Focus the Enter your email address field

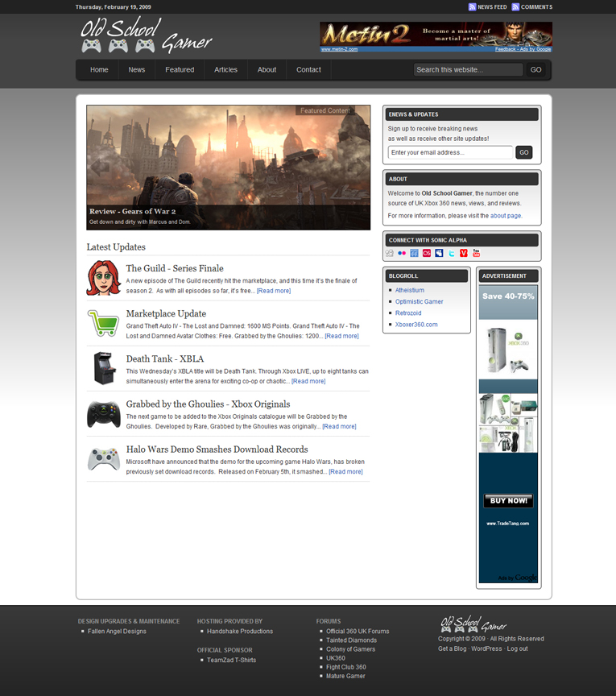click(x=450, y=152)
